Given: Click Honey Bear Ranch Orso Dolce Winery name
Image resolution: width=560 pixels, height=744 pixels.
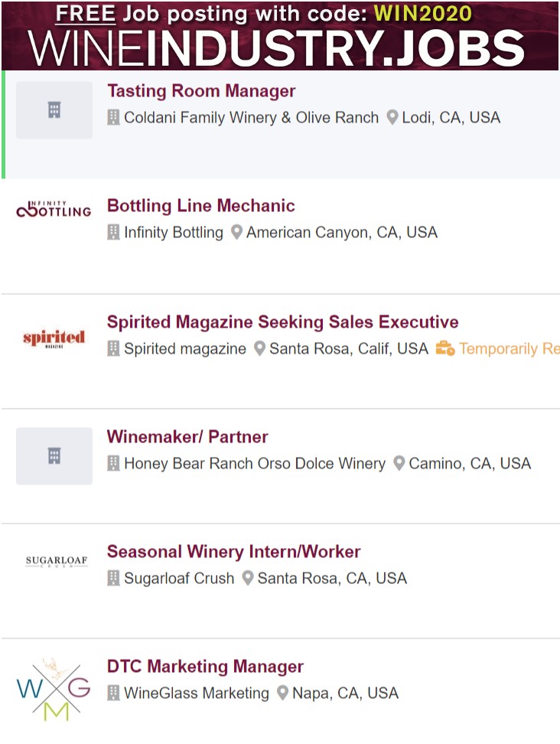Looking at the screenshot, I should tap(254, 463).
